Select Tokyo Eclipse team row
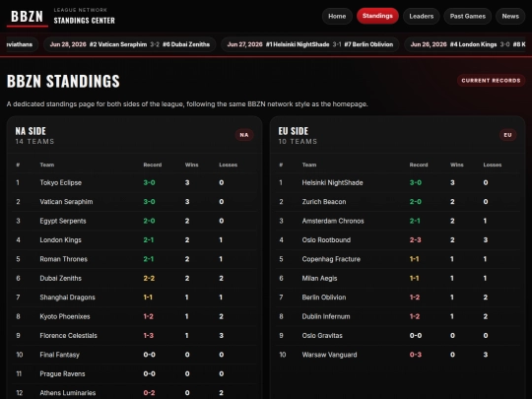 (135, 182)
